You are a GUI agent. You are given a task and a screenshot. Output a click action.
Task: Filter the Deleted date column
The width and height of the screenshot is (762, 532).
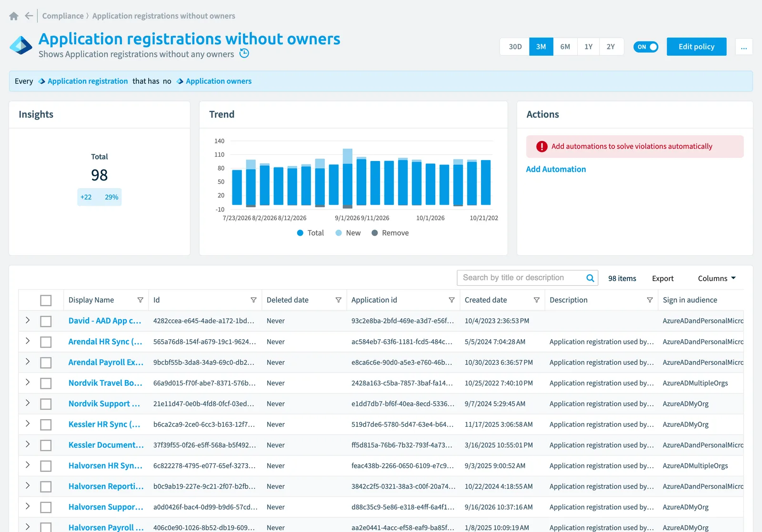point(338,300)
